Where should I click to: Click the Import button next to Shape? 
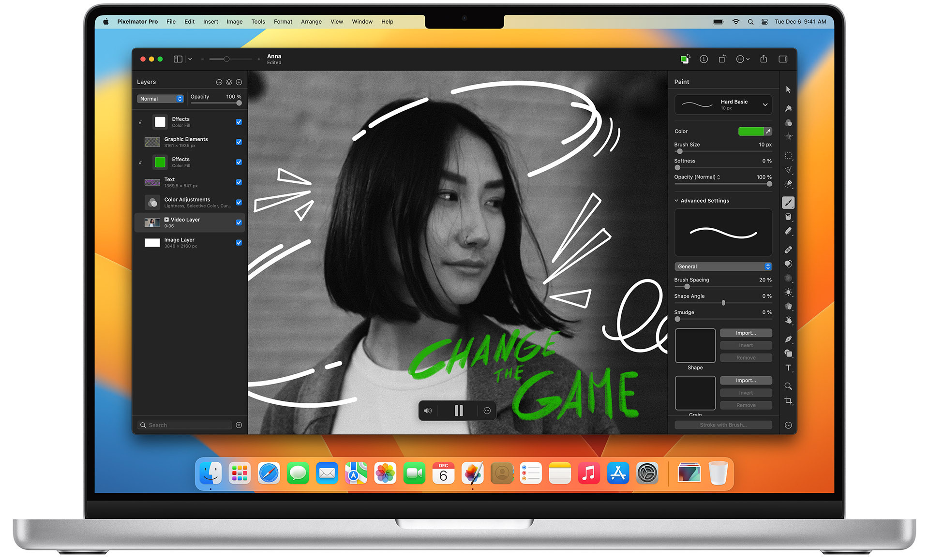pos(746,333)
